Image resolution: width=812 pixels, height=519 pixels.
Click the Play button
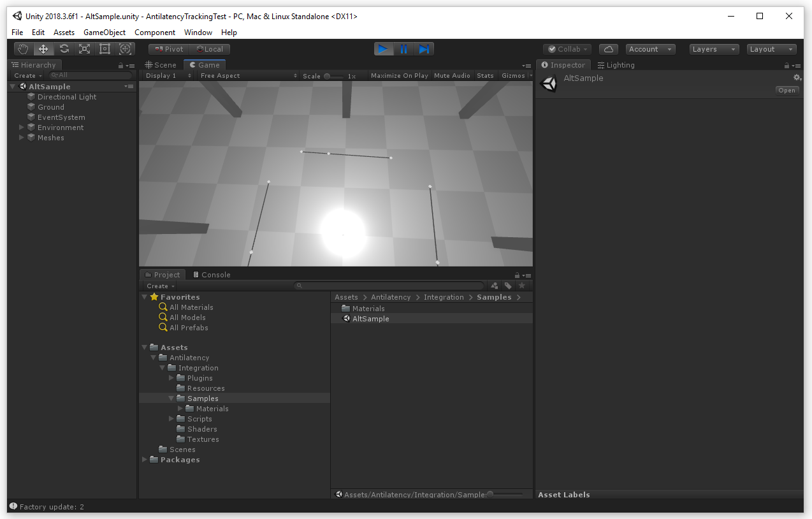click(x=383, y=49)
